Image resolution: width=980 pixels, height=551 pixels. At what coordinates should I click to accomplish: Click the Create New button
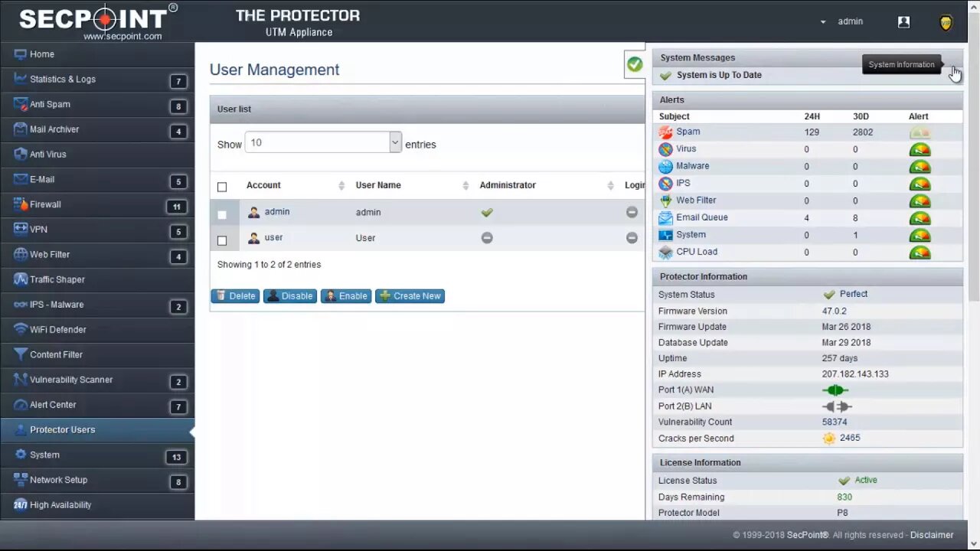410,296
